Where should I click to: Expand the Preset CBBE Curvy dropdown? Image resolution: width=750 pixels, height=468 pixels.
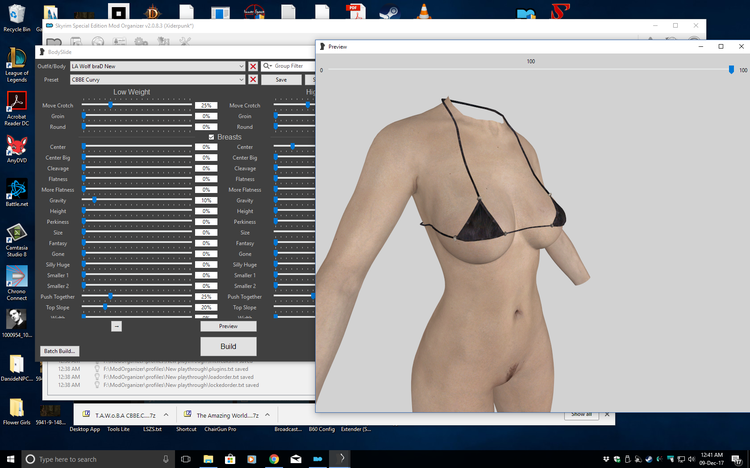[x=241, y=79]
